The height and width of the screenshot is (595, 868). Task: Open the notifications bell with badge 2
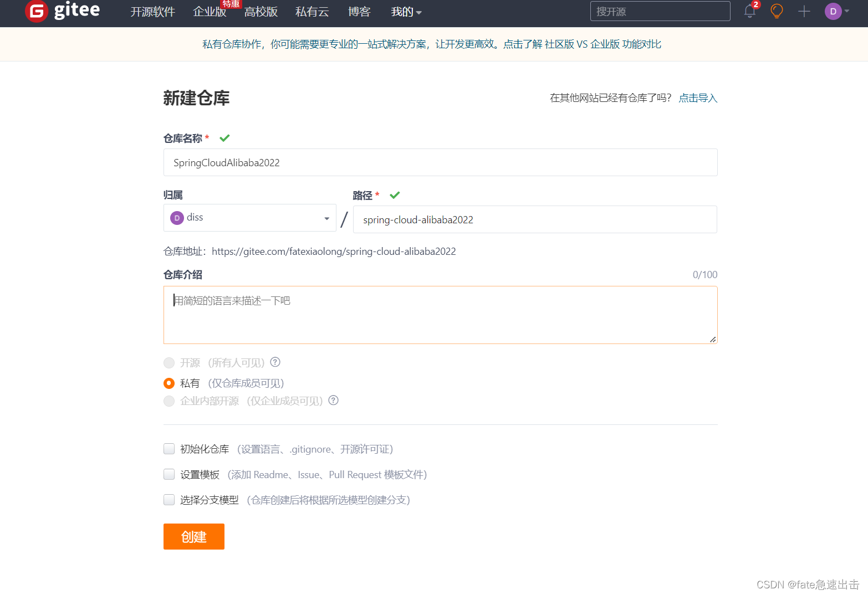click(x=749, y=12)
